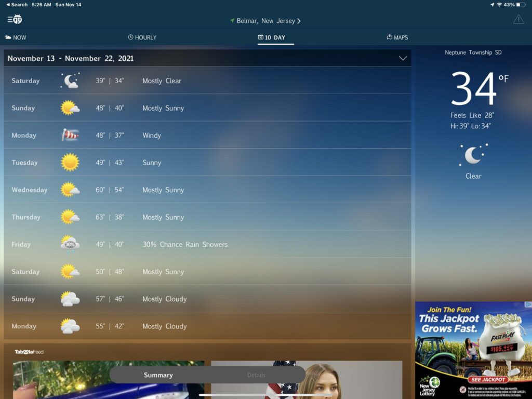The image size is (532, 399).
Task: Switch to Details view
Action: pyautogui.click(x=256, y=375)
